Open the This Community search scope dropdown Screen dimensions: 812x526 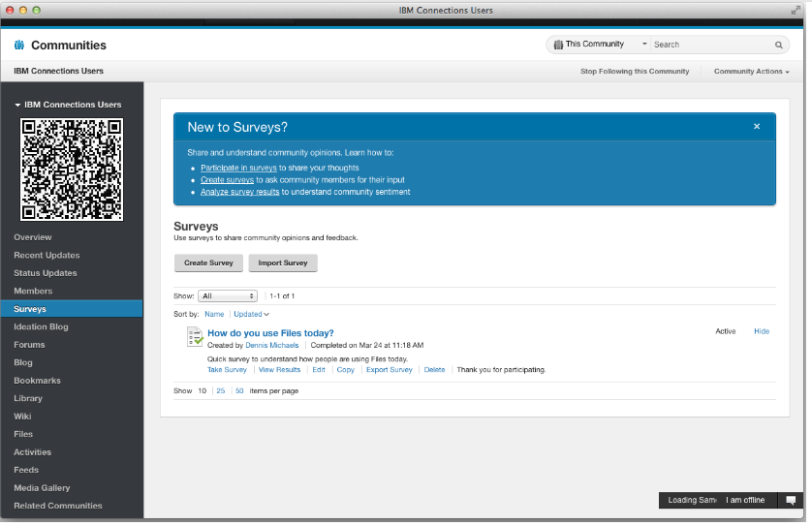[x=600, y=45]
